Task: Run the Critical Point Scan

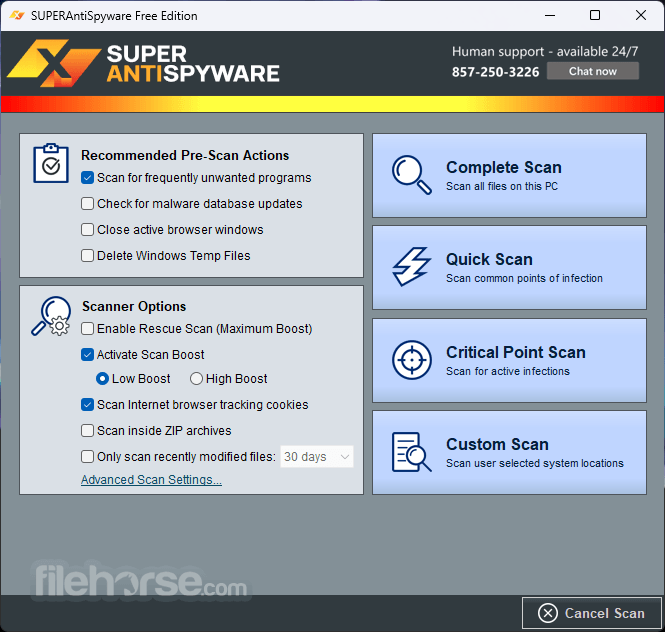Action: click(x=509, y=361)
